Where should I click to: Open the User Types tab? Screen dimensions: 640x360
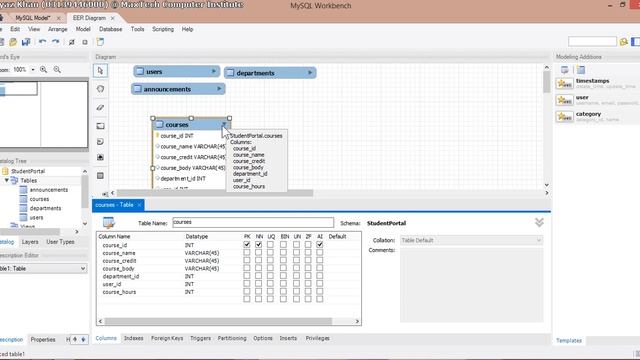click(60, 242)
